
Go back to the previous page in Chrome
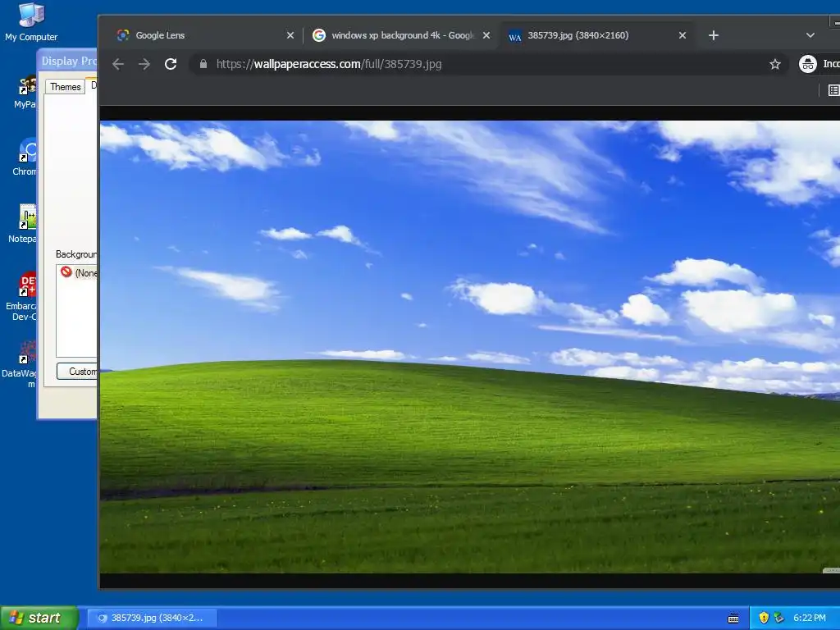[118, 64]
